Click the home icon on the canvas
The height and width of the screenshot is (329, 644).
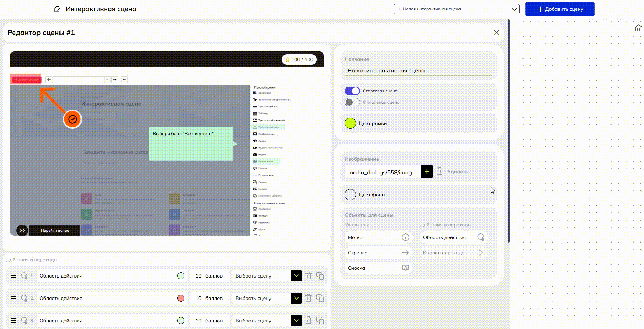(x=638, y=28)
